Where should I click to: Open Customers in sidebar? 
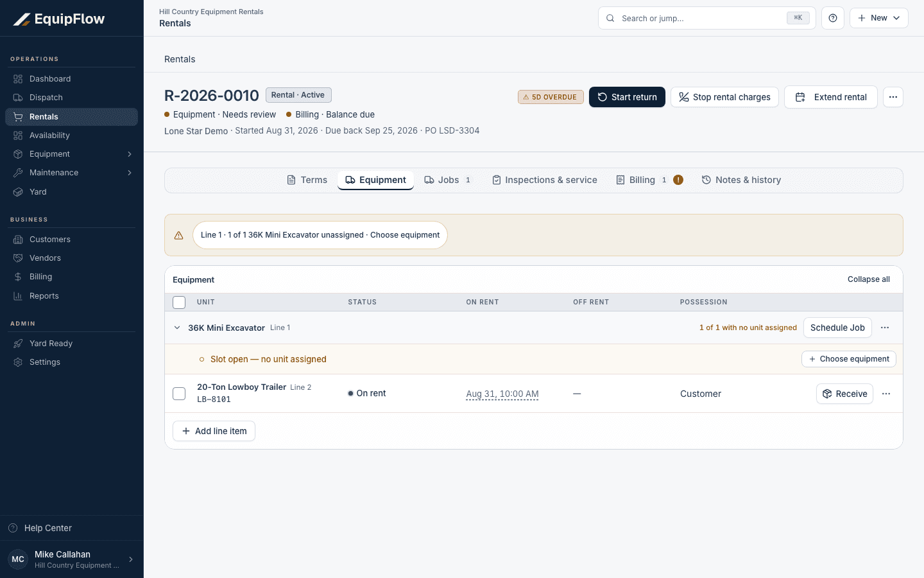71,240
